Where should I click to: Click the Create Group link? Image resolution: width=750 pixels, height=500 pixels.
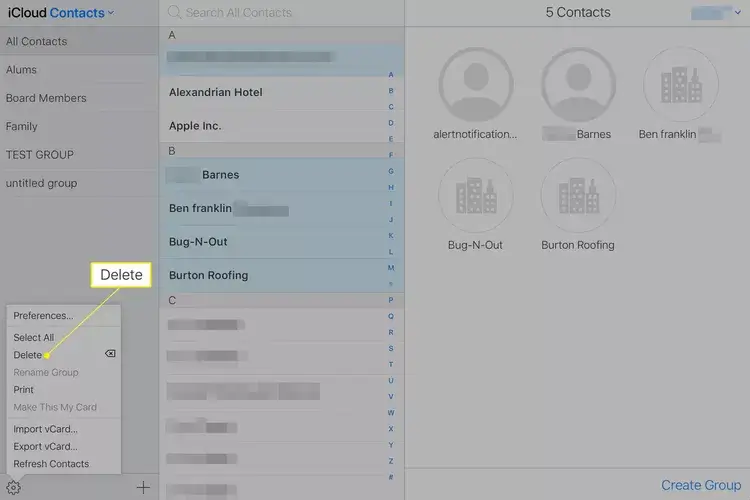click(x=701, y=485)
